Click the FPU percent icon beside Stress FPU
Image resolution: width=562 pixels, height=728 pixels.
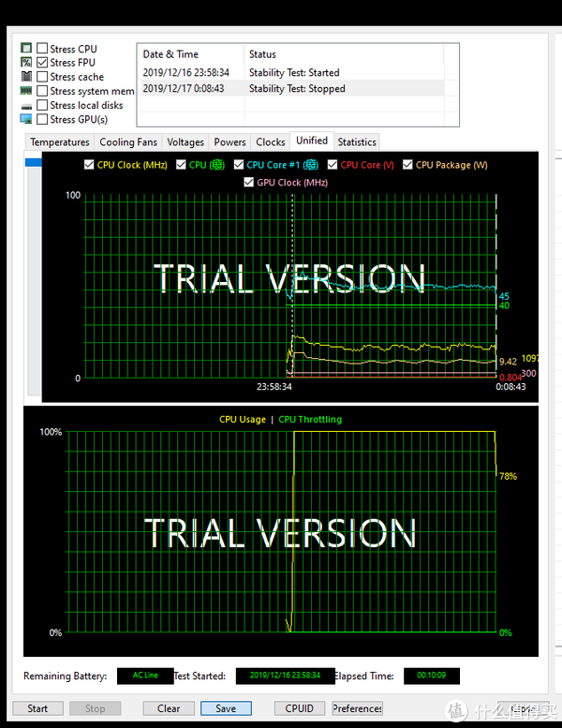(x=26, y=62)
